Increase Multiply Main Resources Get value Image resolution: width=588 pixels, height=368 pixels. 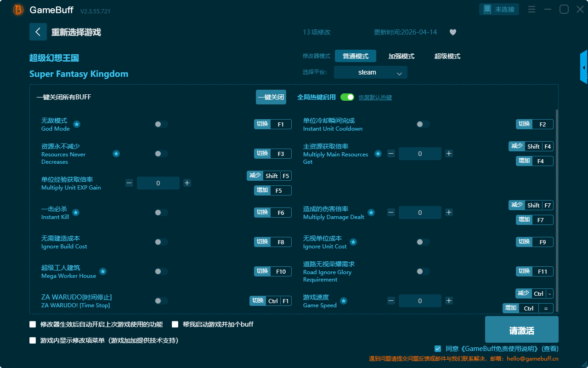(x=449, y=154)
